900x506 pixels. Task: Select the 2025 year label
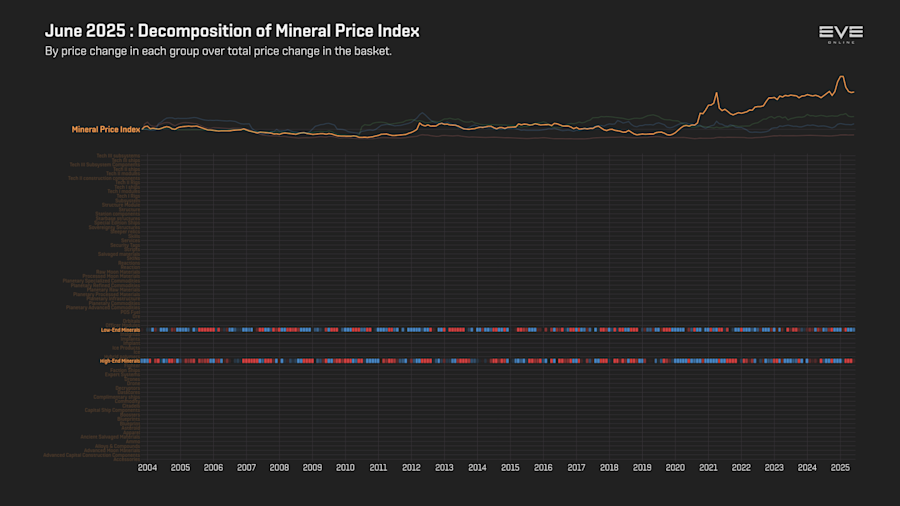tap(840, 468)
